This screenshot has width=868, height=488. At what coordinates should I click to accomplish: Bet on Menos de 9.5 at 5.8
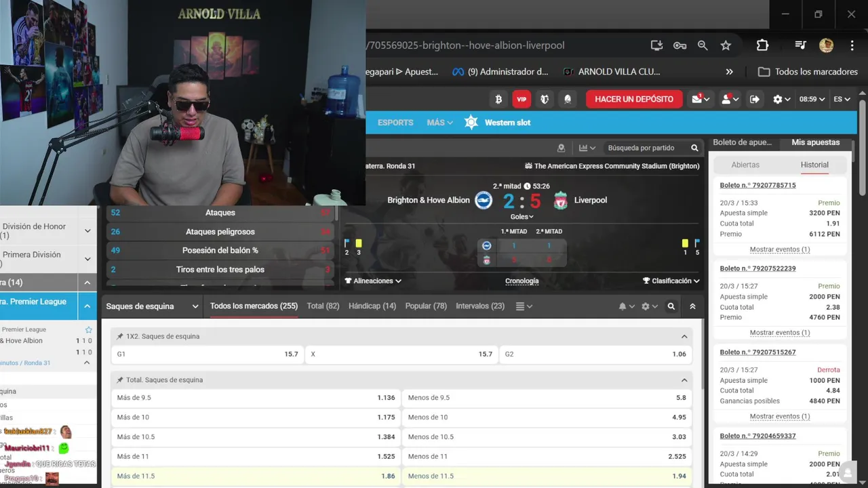[x=547, y=398]
